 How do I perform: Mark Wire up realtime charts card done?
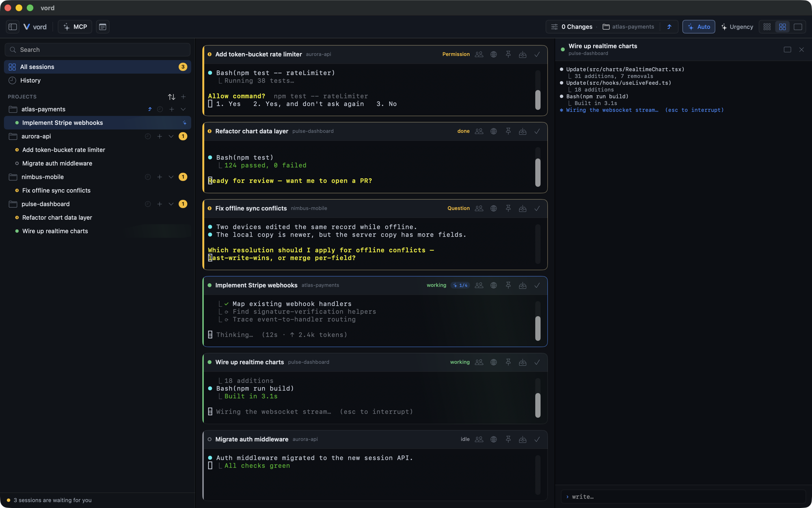point(537,362)
